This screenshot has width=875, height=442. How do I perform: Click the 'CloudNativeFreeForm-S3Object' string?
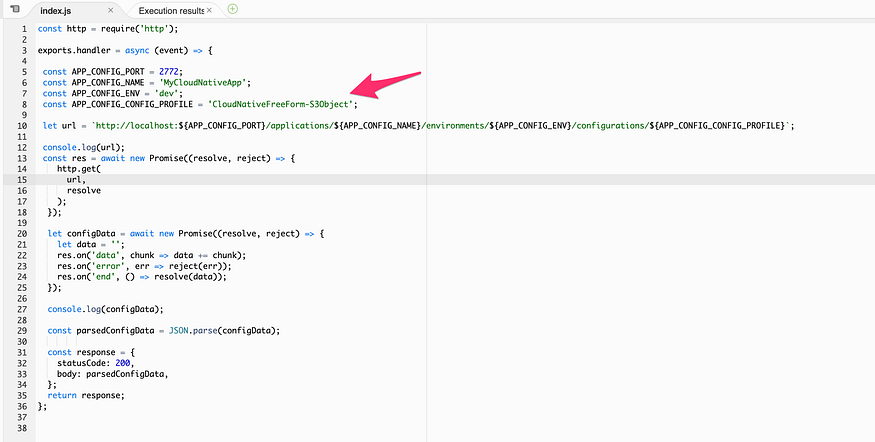tap(280, 104)
